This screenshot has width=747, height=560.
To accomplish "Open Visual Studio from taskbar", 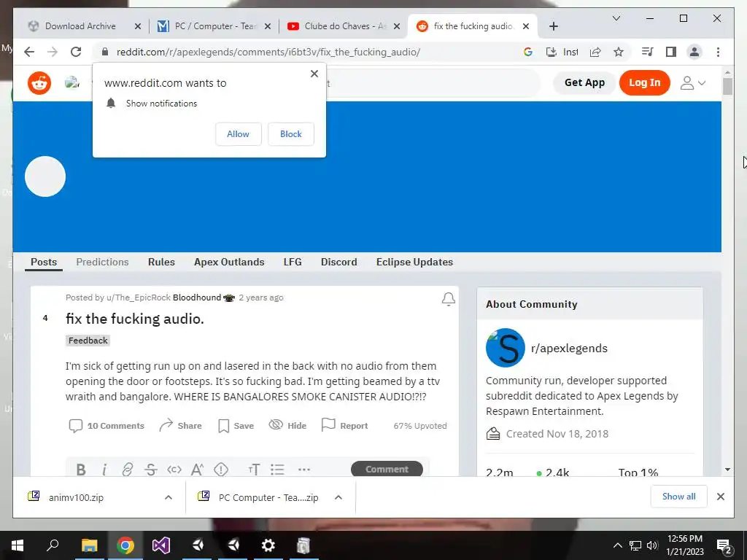I will [161, 545].
